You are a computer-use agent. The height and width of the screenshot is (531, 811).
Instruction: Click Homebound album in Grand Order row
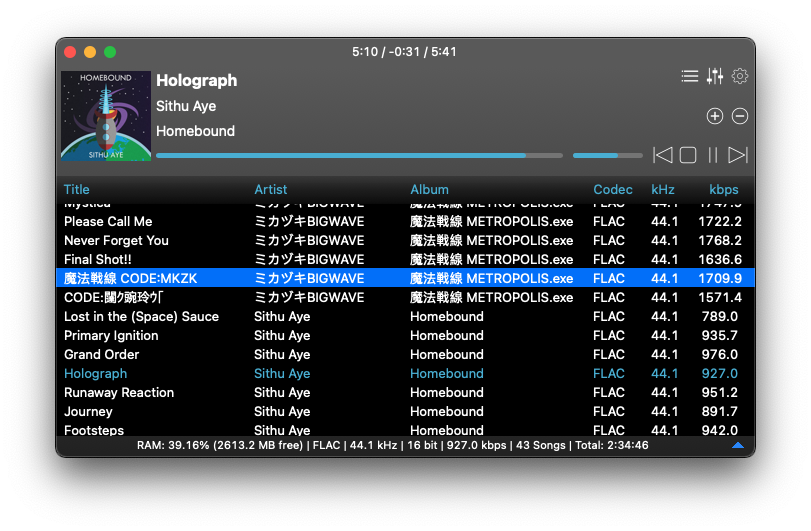[447, 354]
